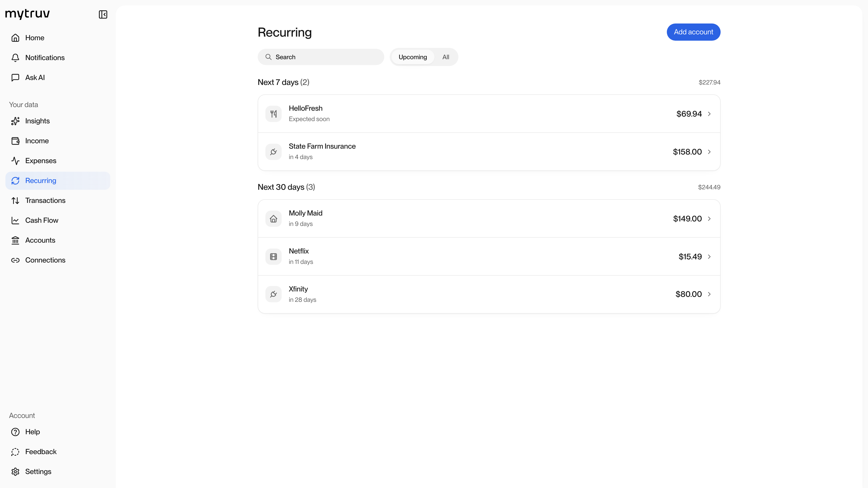The image size is (868, 488).
Task: Click the State Farm Insurance plug icon
Action: point(273,152)
